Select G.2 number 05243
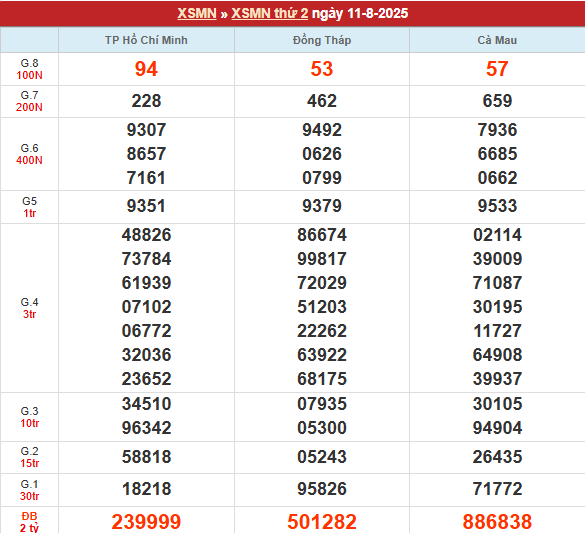 tap(322, 457)
